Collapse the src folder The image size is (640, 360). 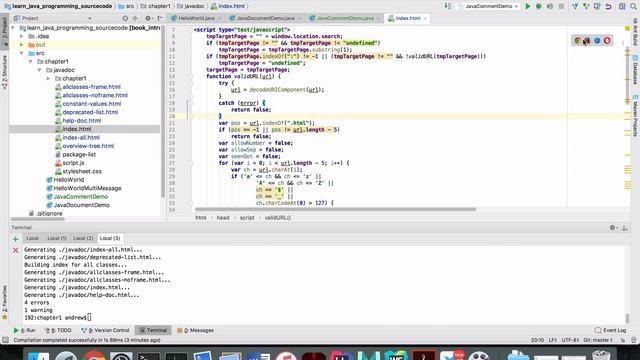click(x=22, y=53)
